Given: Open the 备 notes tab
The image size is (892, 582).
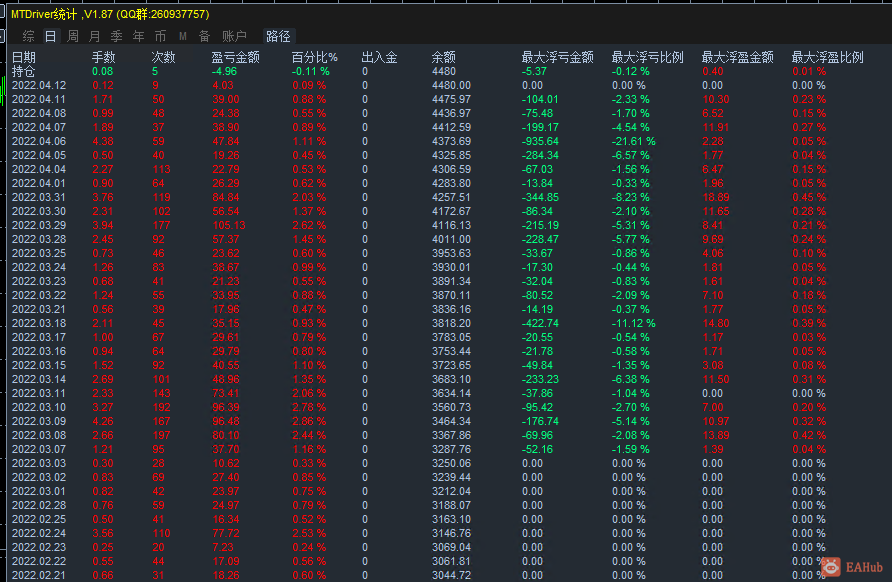Looking at the screenshot, I should point(204,36).
